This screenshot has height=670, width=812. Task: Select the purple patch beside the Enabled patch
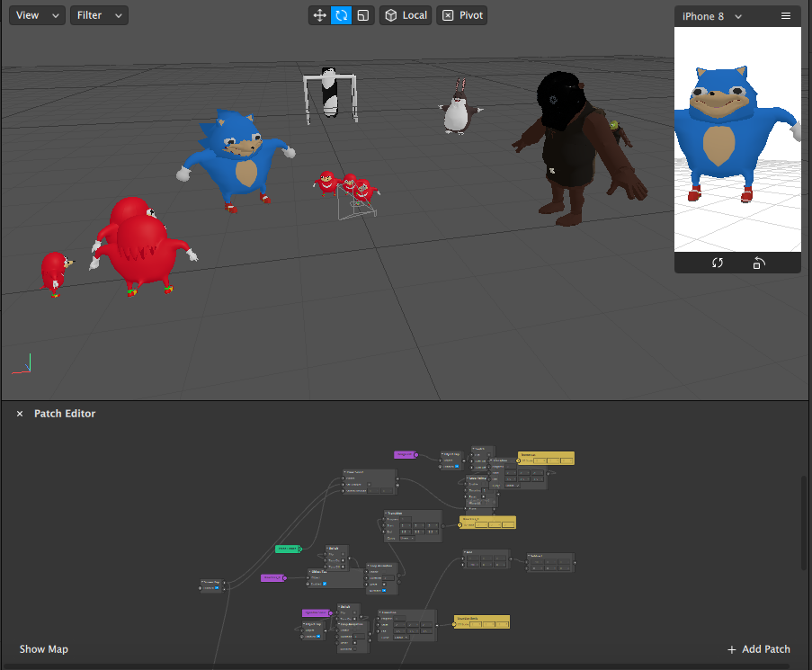272,577
